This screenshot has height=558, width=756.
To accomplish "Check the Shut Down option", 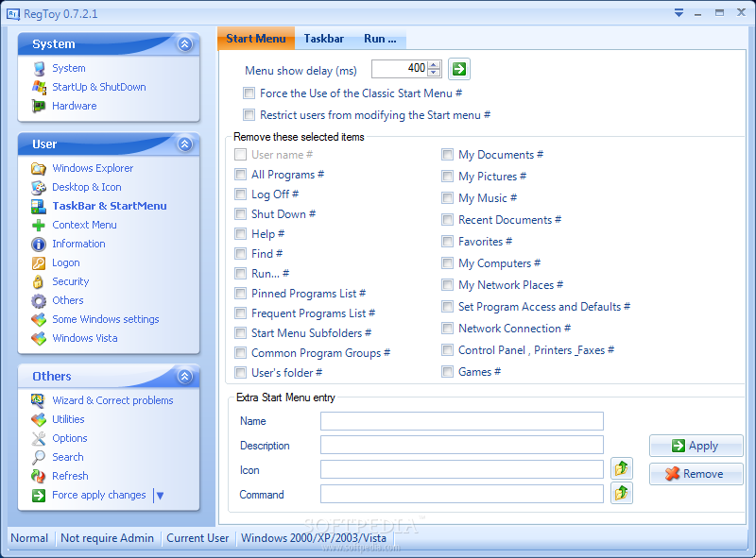I will pyautogui.click(x=240, y=213).
